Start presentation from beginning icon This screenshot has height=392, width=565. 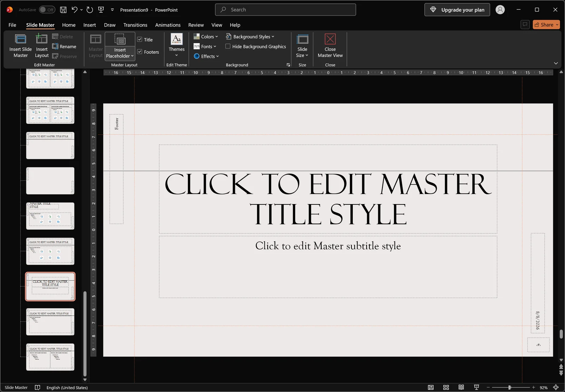101,10
